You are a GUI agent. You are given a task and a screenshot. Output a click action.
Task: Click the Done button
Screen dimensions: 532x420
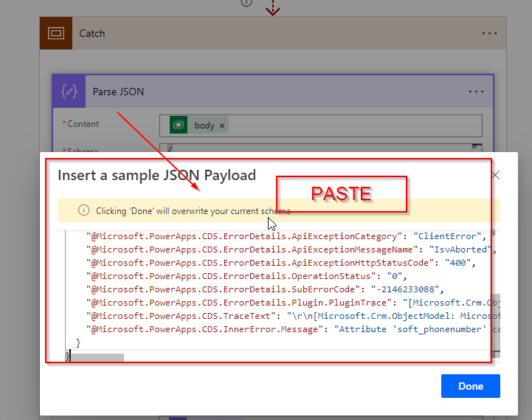click(x=470, y=386)
